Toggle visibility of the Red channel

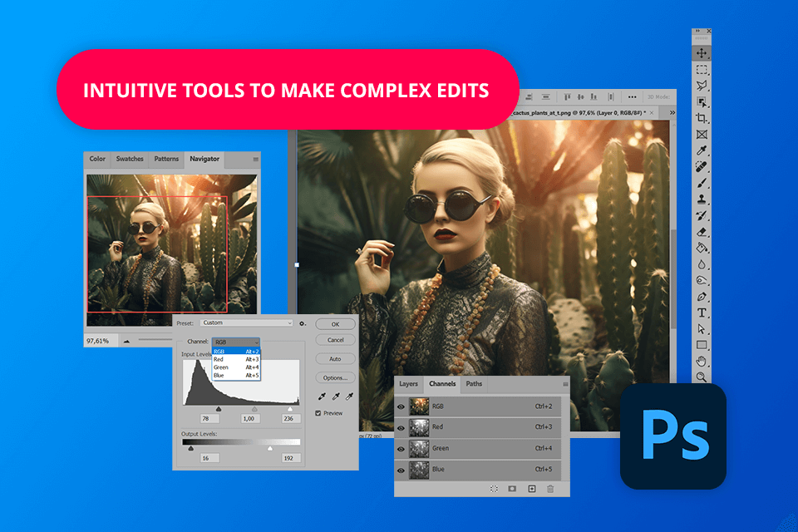tap(401, 427)
